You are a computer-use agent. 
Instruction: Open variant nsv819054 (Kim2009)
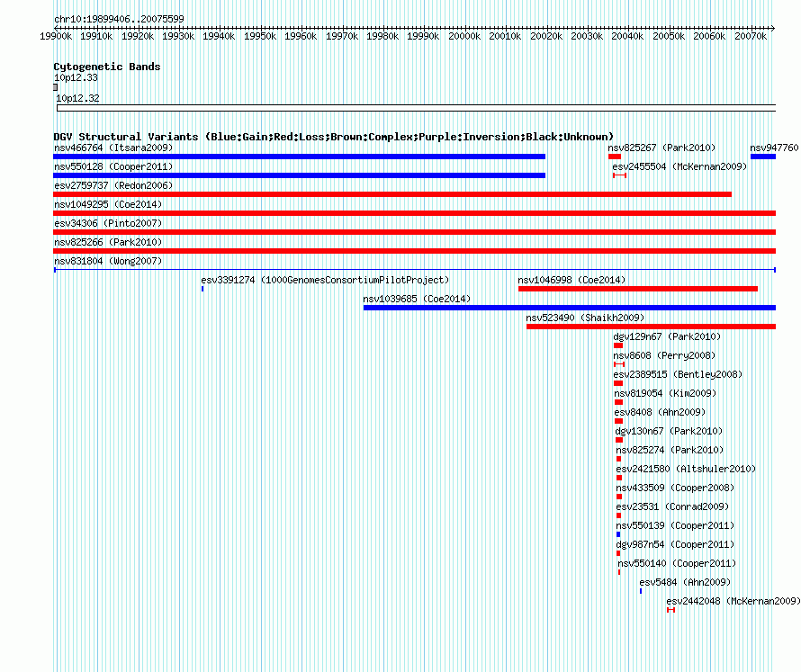(x=665, y=393)
